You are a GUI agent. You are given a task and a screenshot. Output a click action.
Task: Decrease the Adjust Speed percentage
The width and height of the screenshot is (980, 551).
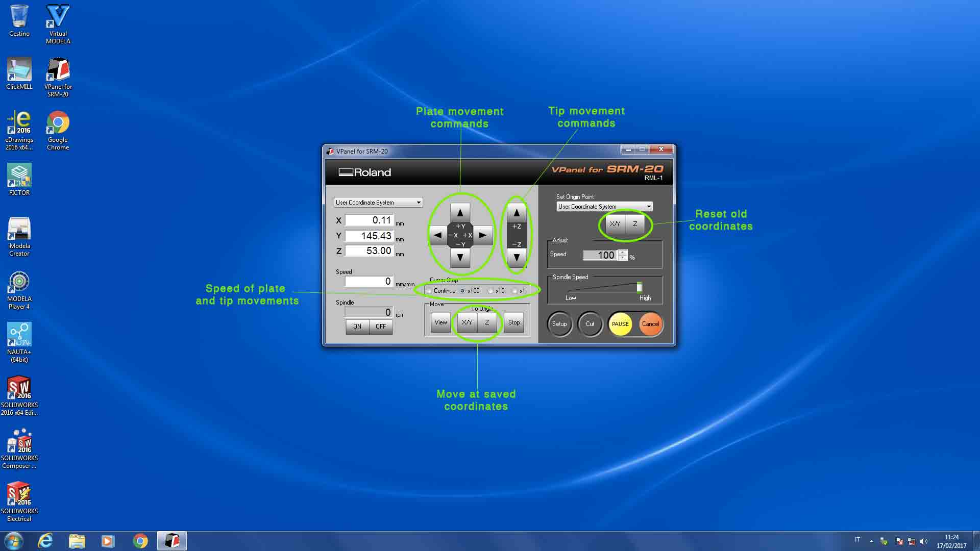click(x=622, y=258)
